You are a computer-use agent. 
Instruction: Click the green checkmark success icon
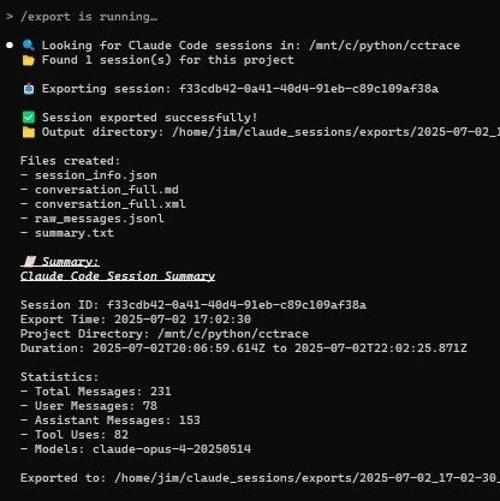pos(29,118)
